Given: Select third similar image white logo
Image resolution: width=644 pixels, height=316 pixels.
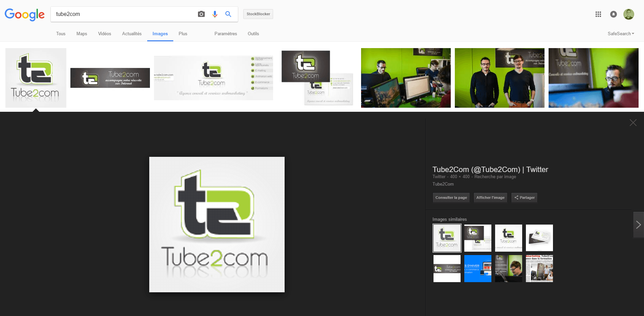Looking at the screenshot, I should click(509, 238).
